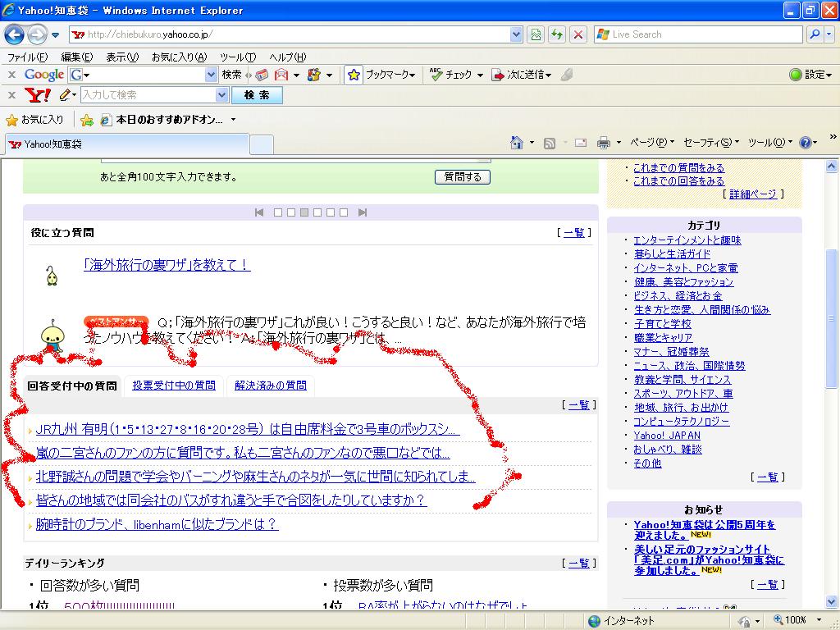Switch to the 解決済みの質問 tab
The height and width of the screenshot is (630, 840).
[271, 386]
